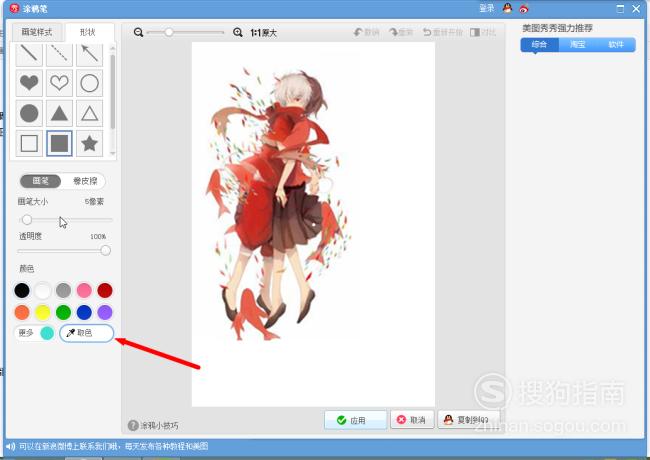Open the 淘宝 recommendation tab
The image size is (650, 460).
click(577, 44)
